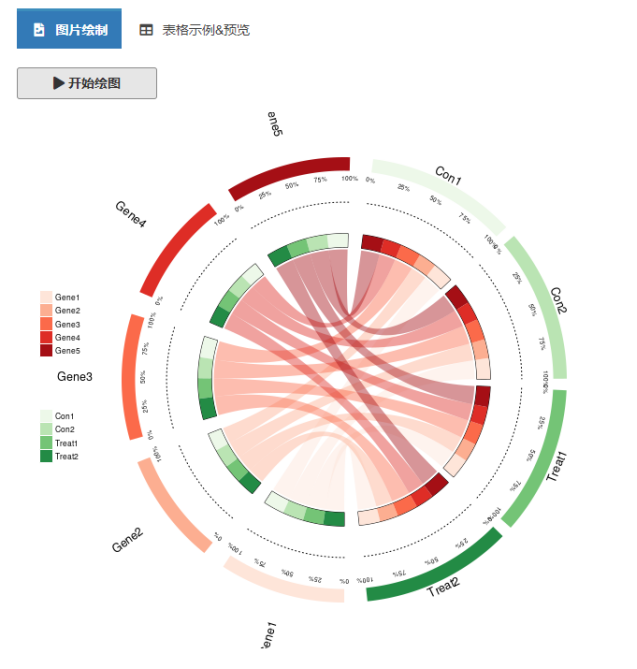Switch to the 图片绘制 tab
Image resolution: width=637 pixels, height=669 pixels.
69,29
